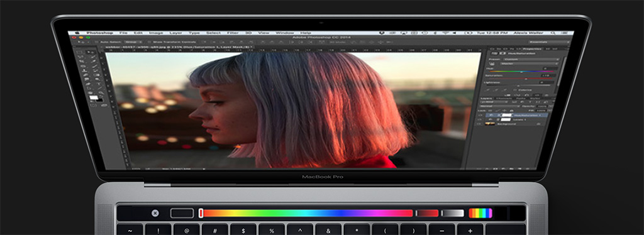Click the white foreground color swatch

(93, 97)
